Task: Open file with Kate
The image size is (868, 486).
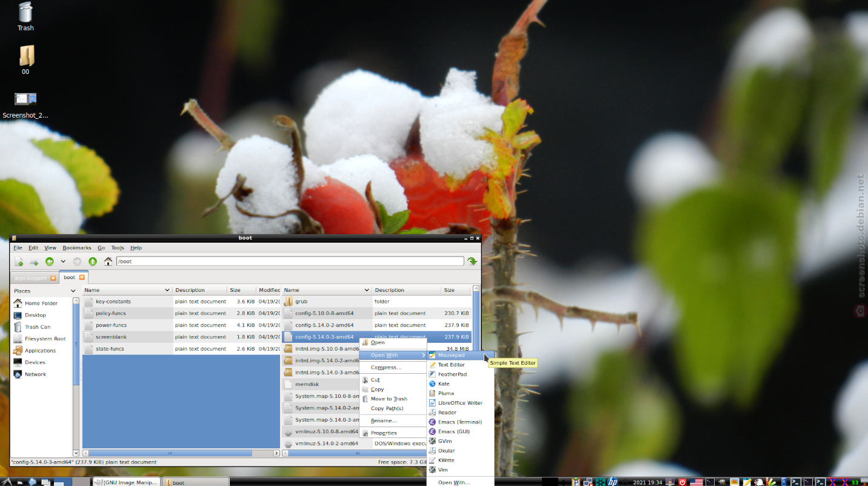Action: 460,384
